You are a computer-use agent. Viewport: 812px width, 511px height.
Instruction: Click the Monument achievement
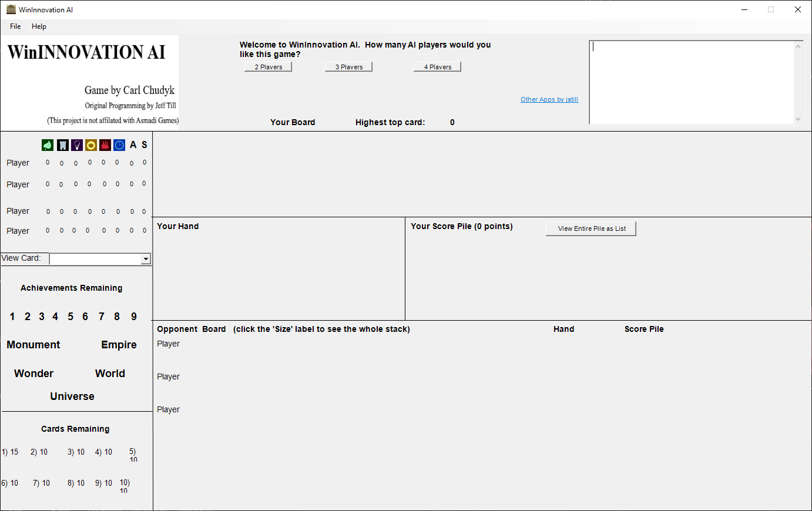coord(33,345)
